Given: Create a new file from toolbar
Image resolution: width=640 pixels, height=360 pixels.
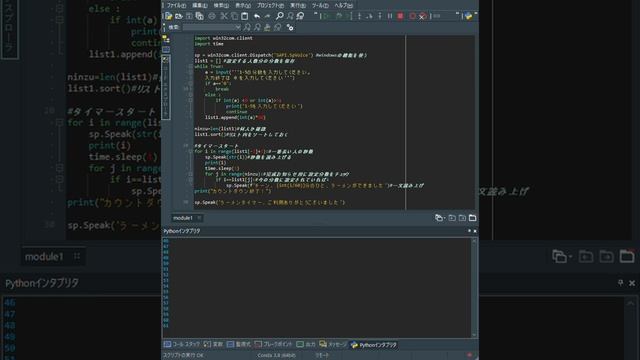Looking at the screenshot, I should point(169,16).
